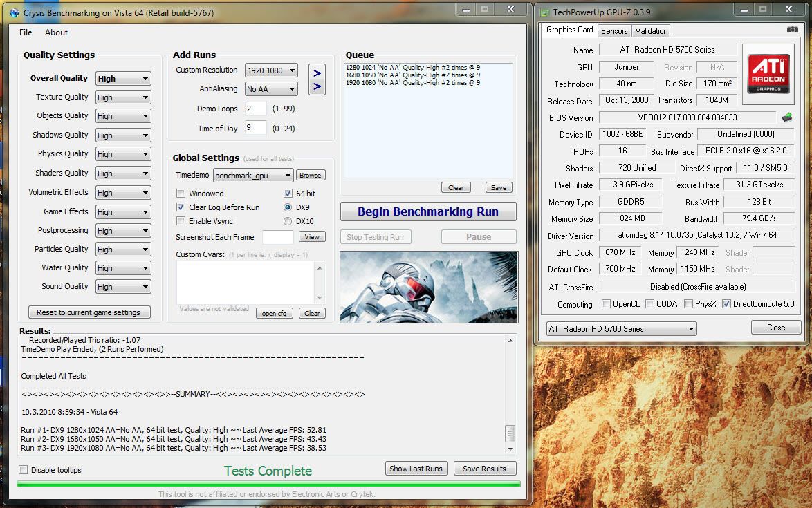
Task: Click the Time of Day input field
Action: (x=256, y=128)
